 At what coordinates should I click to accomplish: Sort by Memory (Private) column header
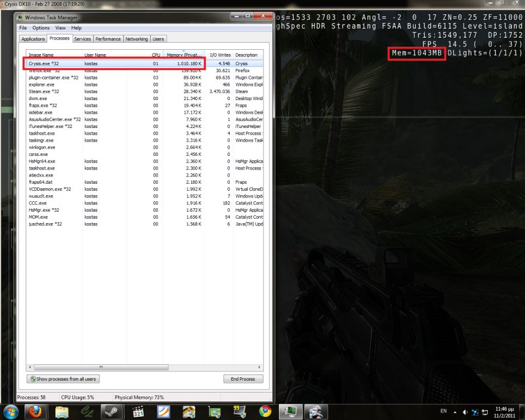tap(184, 55)
